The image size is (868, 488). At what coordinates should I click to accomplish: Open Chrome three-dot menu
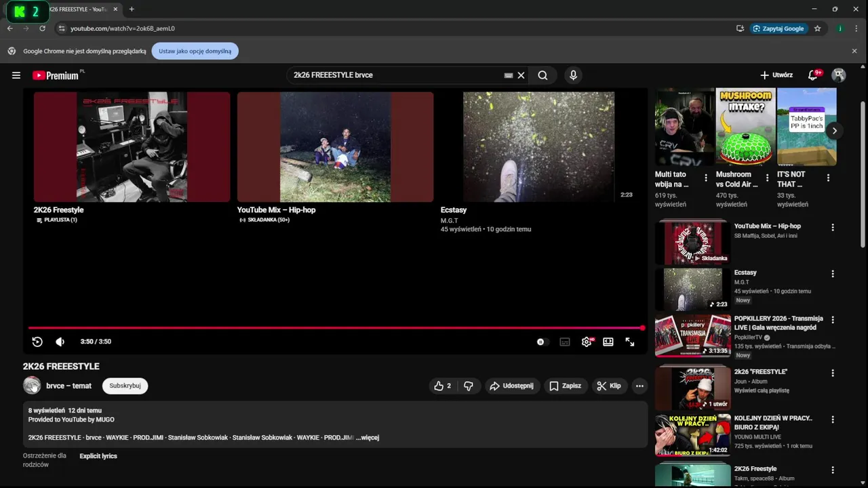click(x=857, y=28)
